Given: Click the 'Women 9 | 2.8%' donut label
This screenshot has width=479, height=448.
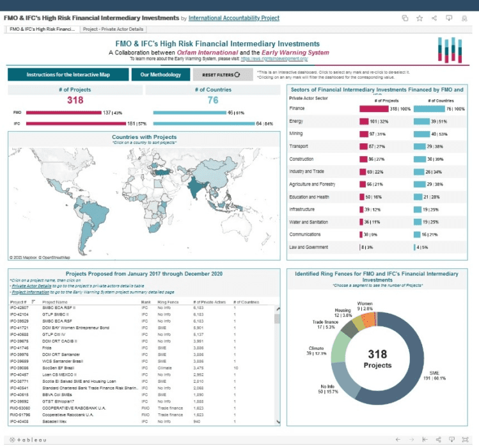Looking at the screenshot, I should [x=365, y=306].
